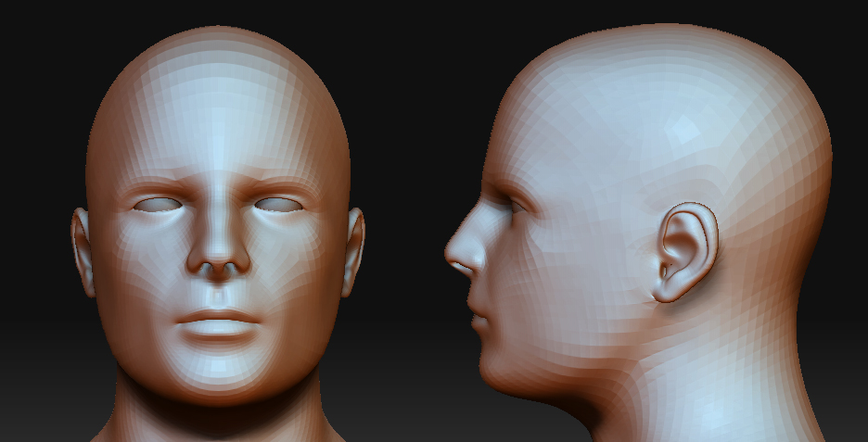Click the ear on the profile-view head

[685, 252]
